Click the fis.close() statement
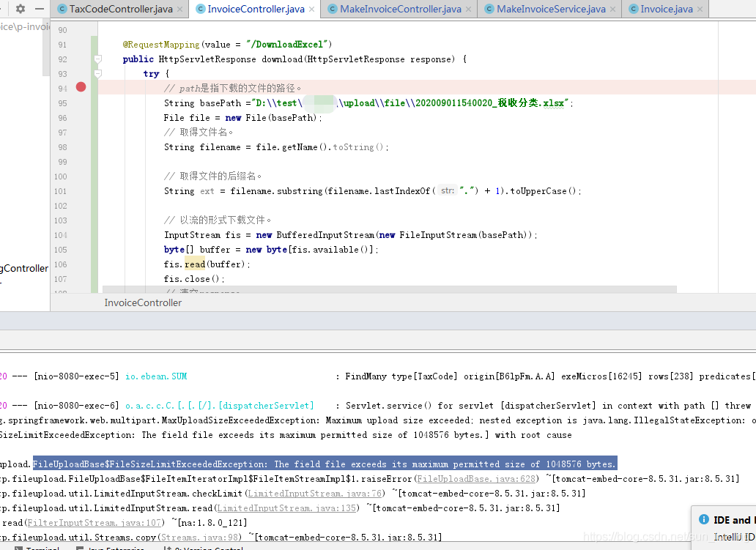The height and width of the screenshot is (550, 756). [194, 278]
